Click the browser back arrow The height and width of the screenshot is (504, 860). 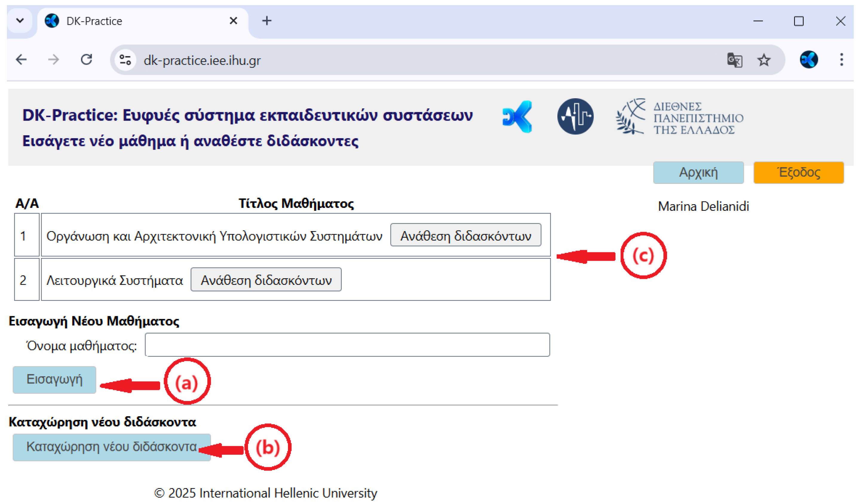tap(21, 60)
